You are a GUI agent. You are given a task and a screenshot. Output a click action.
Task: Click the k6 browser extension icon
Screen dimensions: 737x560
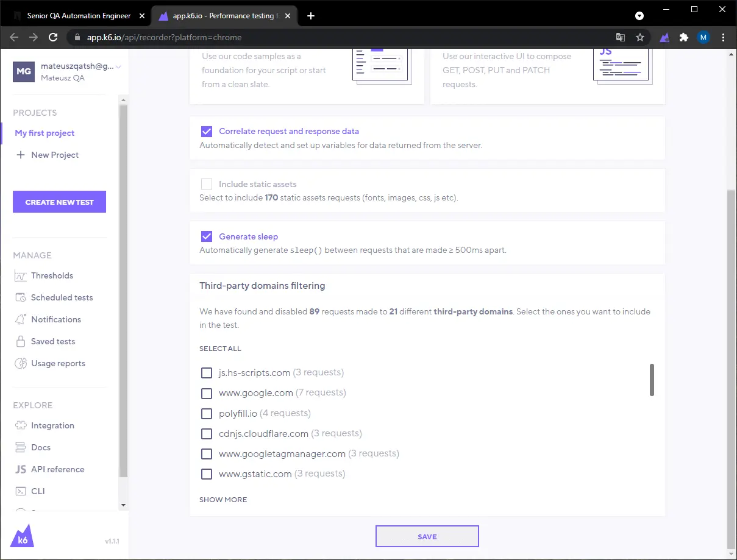click(664, 37)
